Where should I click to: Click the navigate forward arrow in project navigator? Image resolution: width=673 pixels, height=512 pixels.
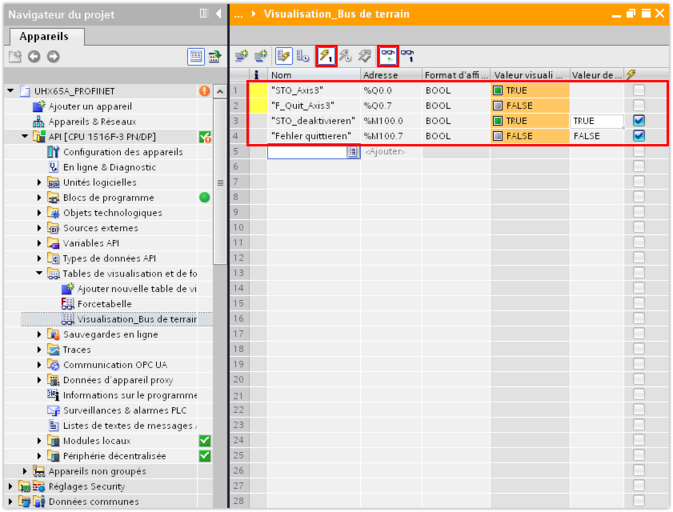[53, 57]
